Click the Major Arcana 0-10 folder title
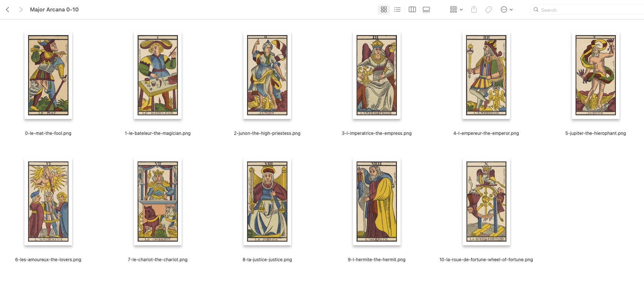The width and height of the screenshot is (644, 283). [54, 10]
